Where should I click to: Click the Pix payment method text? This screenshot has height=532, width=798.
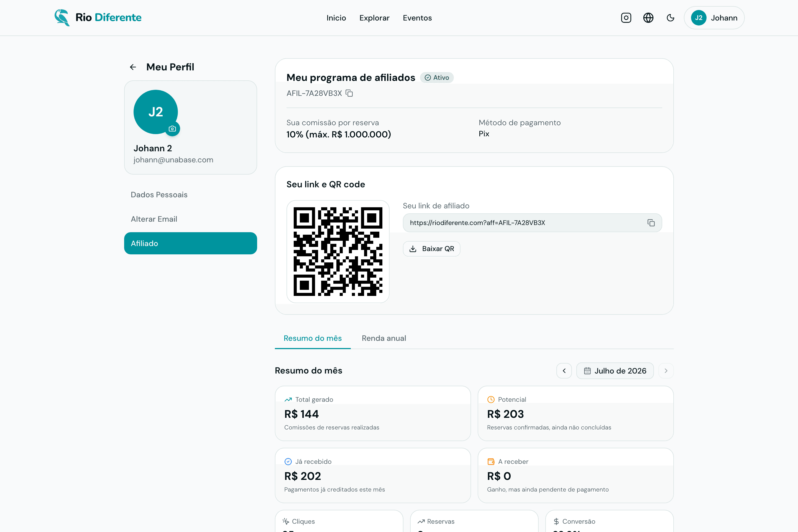(484, 134)
